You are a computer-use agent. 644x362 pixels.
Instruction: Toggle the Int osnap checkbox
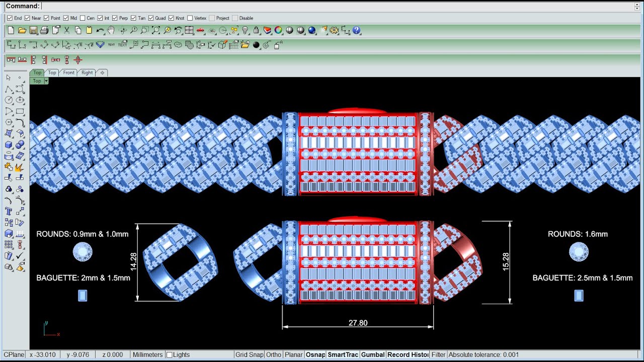point(100,18)
